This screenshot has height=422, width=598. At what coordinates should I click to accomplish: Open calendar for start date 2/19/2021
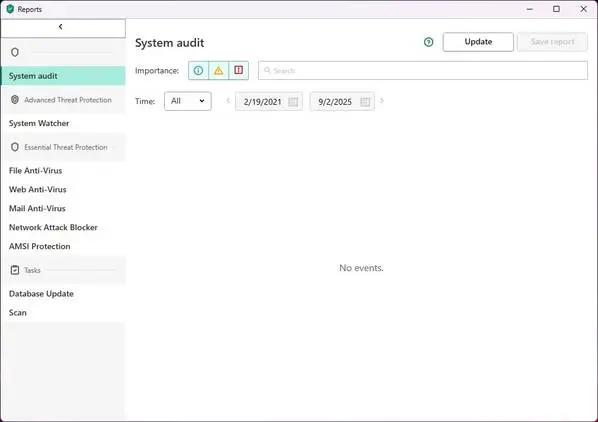click(x=293, y=102)
